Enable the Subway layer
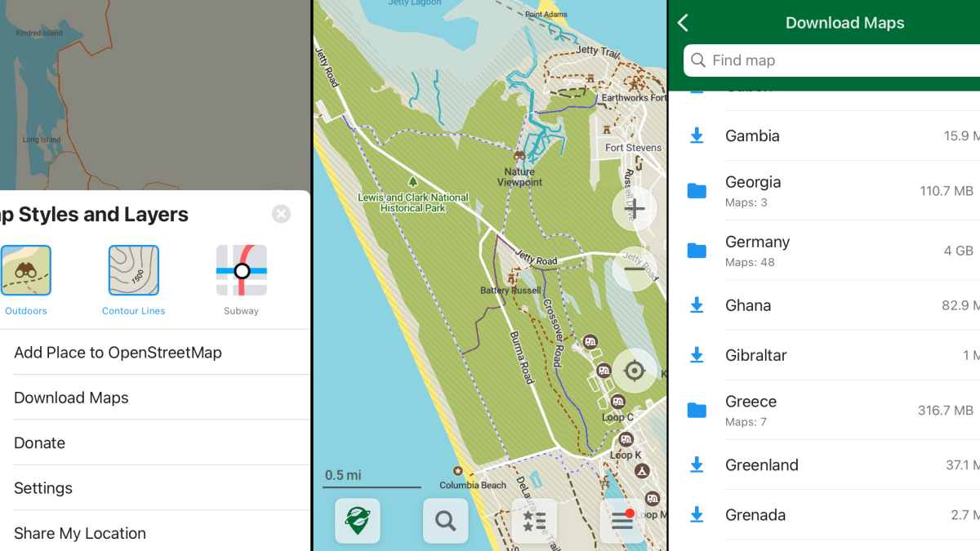The width and height of the screenshot is (980, 551). click(x=241, y=271)
